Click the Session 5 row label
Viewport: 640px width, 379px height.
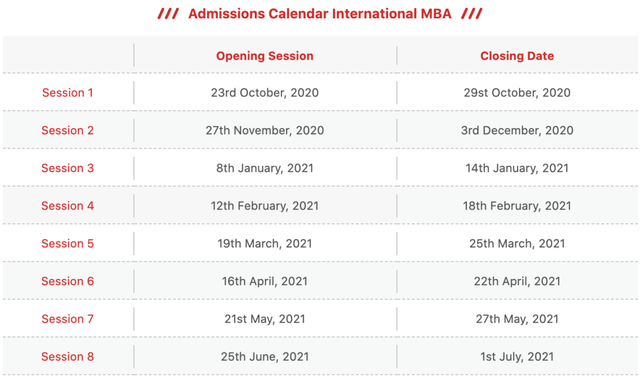(x=67, y=244)
